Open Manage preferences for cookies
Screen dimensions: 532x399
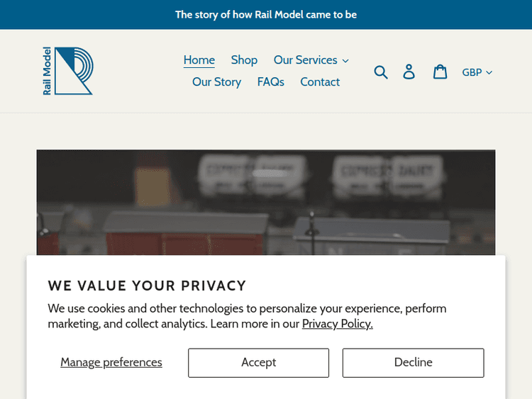click(111, 363)
